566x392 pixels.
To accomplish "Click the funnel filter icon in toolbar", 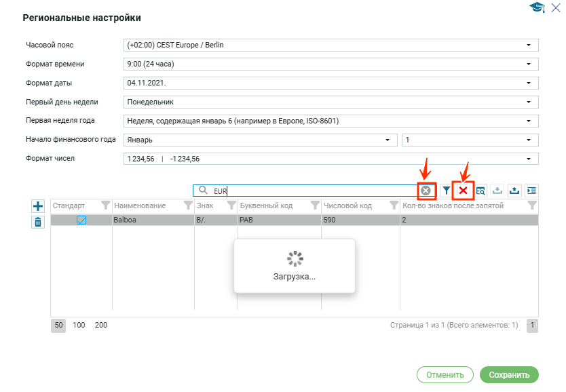I will [x=446, y=191].
